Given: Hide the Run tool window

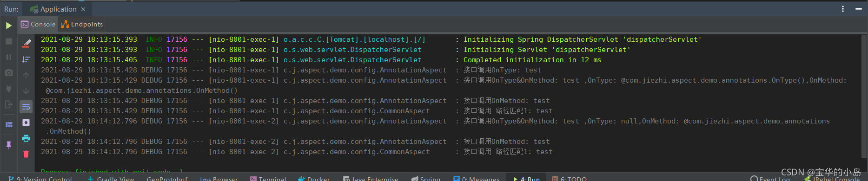Looking at the screenshot, I should [x=859, y=9].
